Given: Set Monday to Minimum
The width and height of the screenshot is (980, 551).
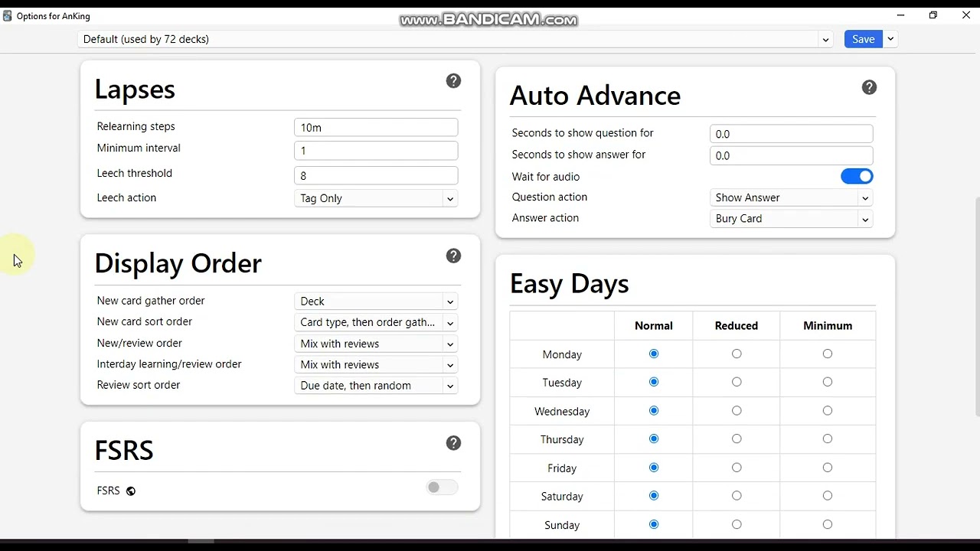Looking at the screenshot, I should click(828, 354).
